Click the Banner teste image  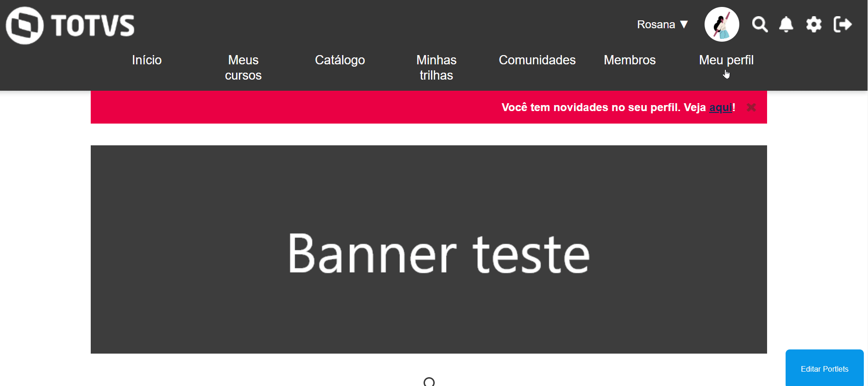[x=429, y=249]
